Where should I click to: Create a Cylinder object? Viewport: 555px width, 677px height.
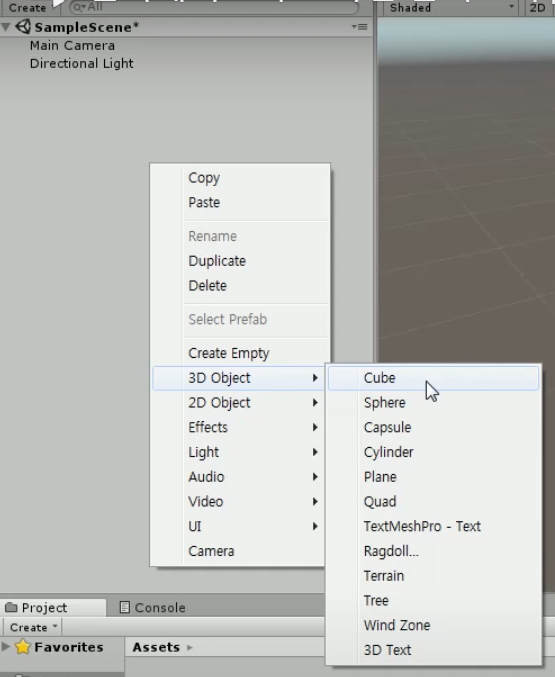tap(433, 452)
